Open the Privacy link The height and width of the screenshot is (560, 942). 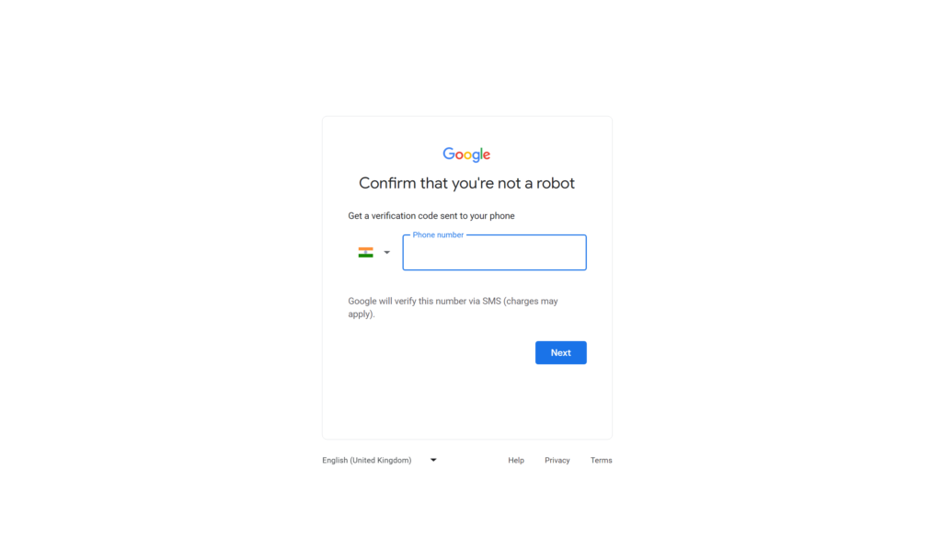pyautogui.click(x=557, y=461)
